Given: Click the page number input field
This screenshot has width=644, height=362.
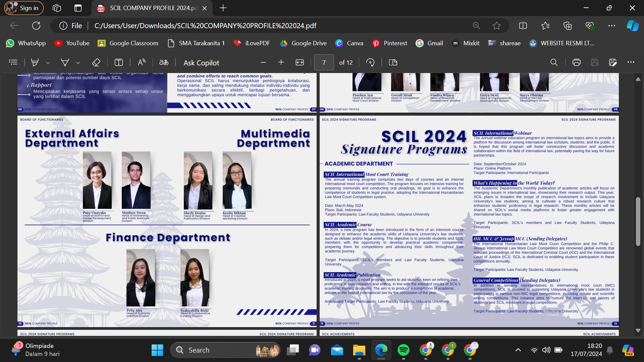Looking at the screenshot, I should [324, 62].
